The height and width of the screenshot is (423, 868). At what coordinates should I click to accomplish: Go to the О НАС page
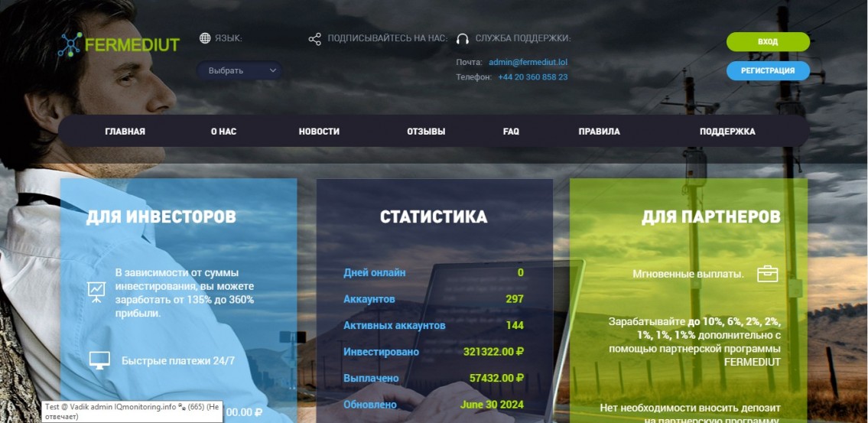(x=223, y=132)
